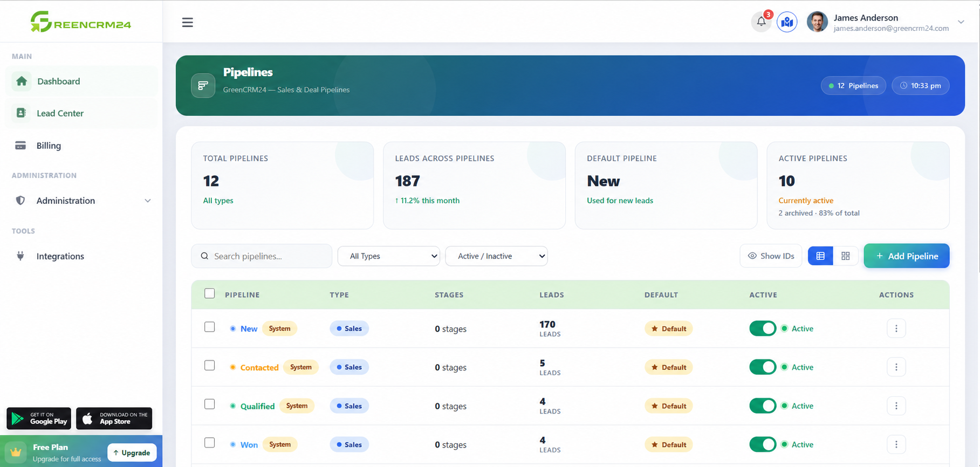
Task: Click the Administration shield icon
Action: (x=20, y=201)
